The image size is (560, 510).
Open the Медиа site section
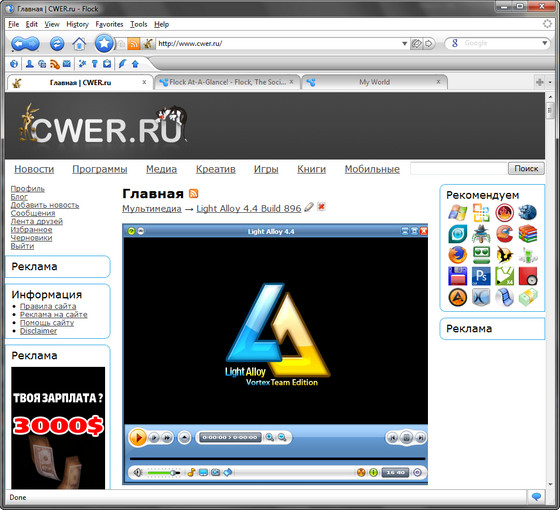161,169
